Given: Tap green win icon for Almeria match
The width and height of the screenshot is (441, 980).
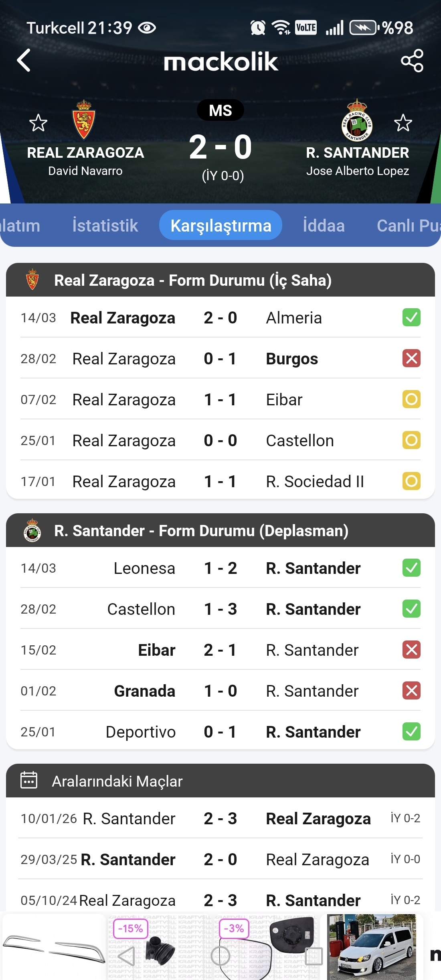Looking at the screenshot, I should tap(411, 317).
